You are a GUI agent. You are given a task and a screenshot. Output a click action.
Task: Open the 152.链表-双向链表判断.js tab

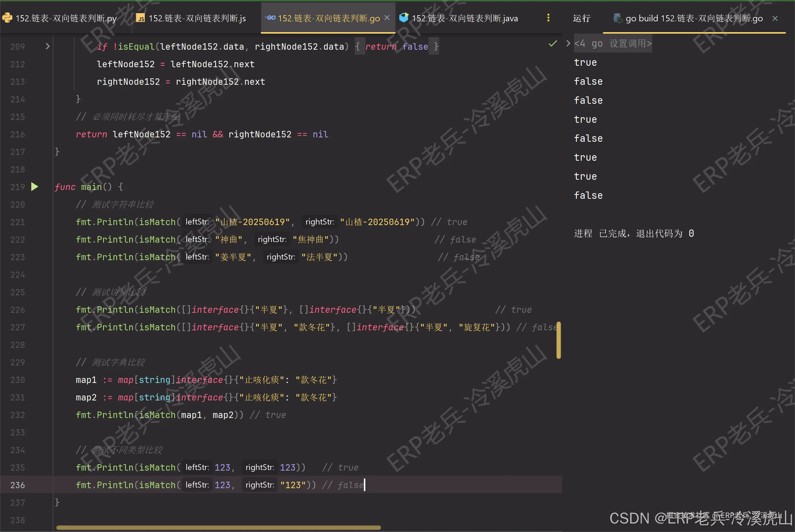(x=197, y=18)
